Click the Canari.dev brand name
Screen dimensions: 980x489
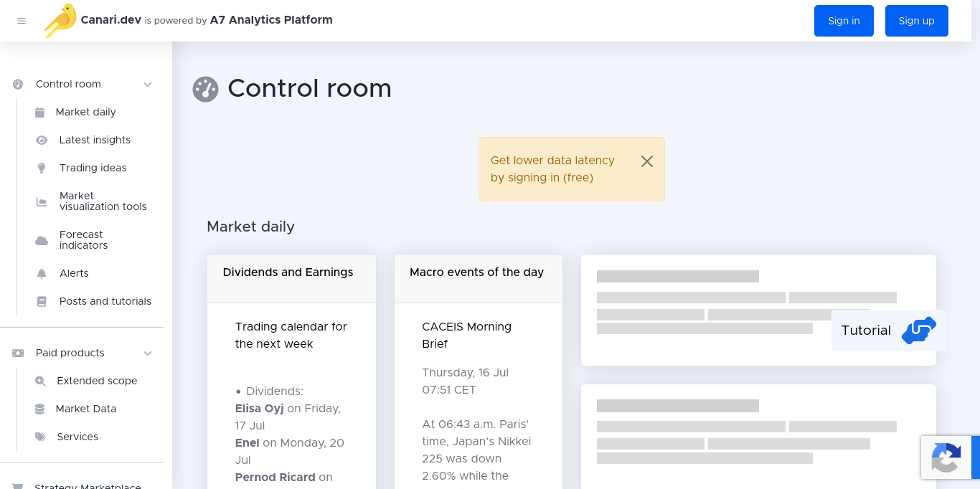click(111, 20)
